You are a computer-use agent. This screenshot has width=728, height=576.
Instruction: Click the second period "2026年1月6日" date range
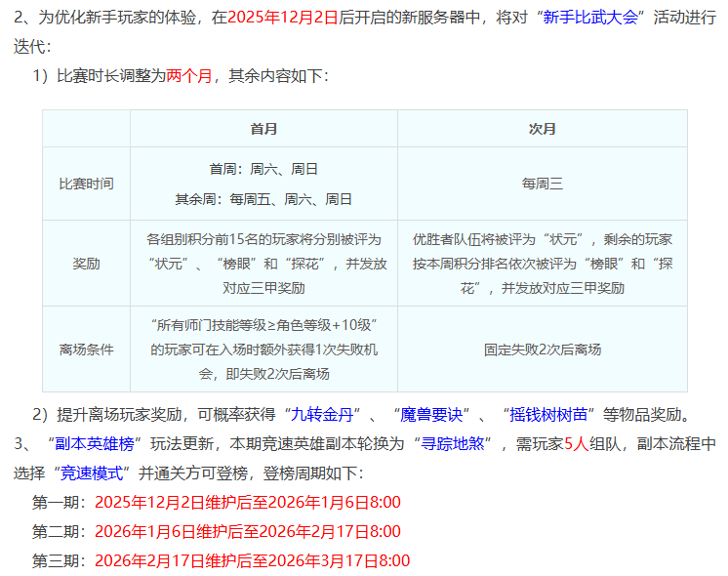(x=248, y=531)
